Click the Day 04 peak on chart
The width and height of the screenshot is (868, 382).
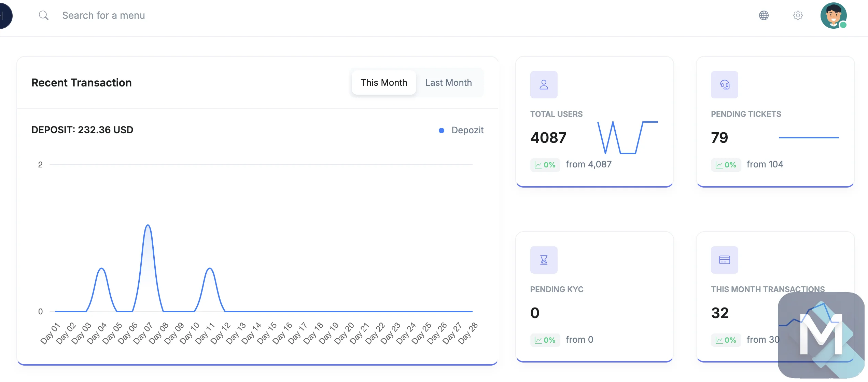(x=101, y=269)
